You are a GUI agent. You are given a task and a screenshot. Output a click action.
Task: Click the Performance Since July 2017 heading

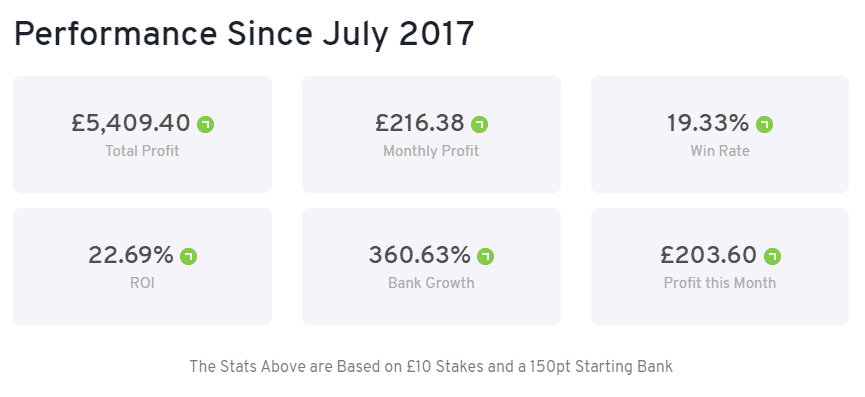click(244, 35)
